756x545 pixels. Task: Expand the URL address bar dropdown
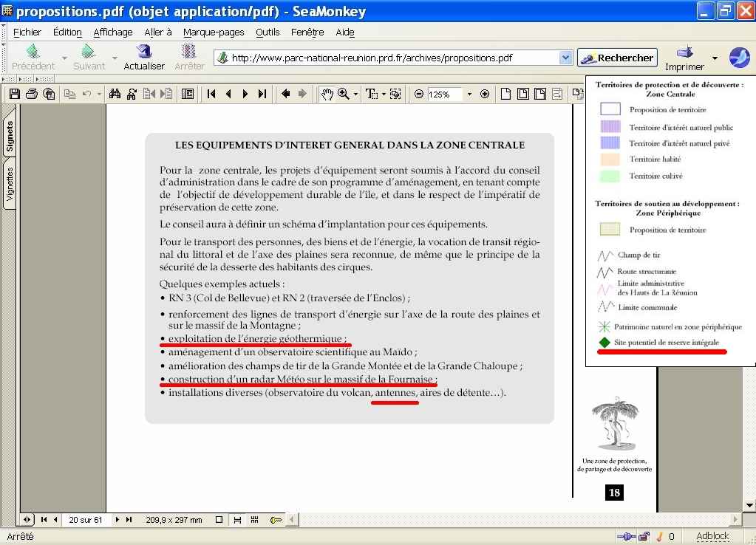coord(565,58)
